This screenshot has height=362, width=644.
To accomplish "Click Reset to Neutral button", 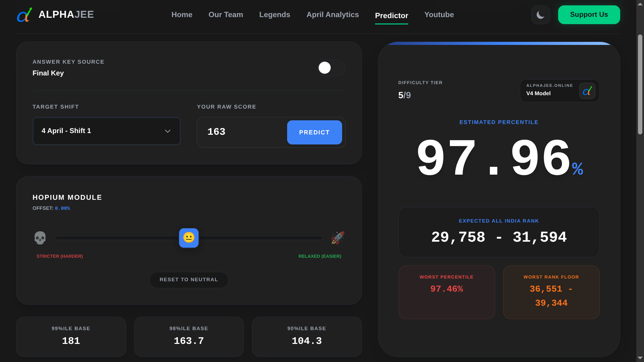I will (189, 280).
